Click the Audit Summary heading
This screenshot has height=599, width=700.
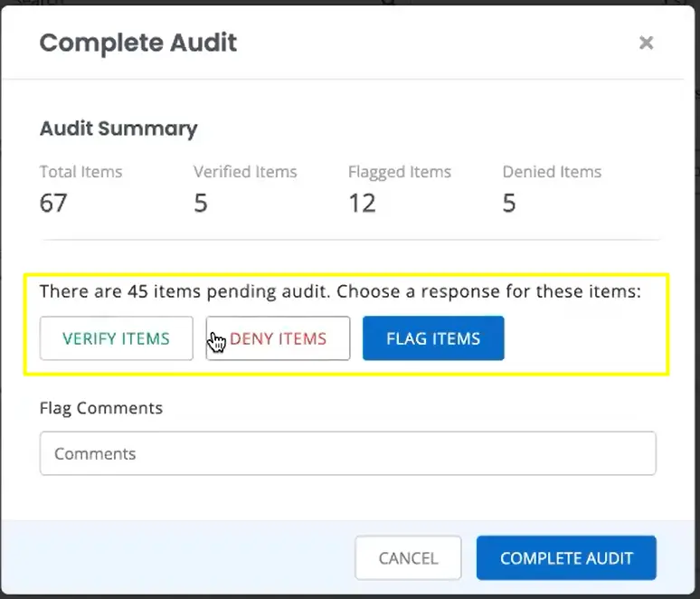(118, 128)
